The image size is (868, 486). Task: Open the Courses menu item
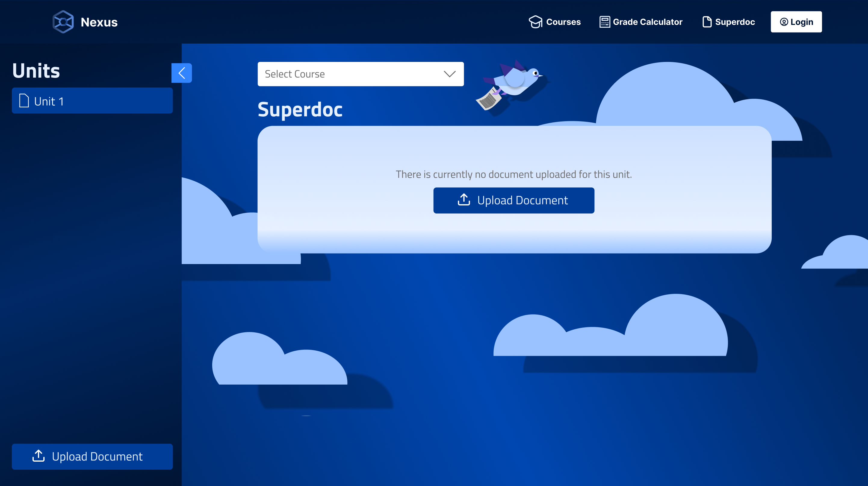pos(563,22)
